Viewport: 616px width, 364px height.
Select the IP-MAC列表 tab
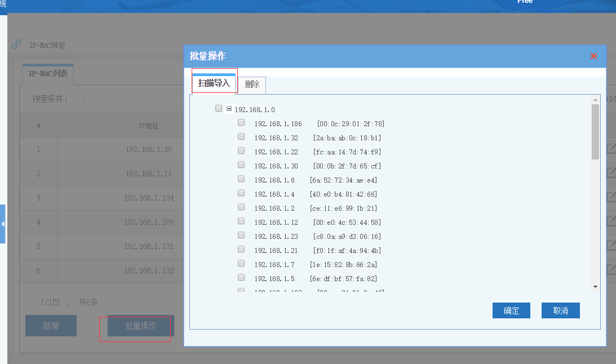(48, 74)
